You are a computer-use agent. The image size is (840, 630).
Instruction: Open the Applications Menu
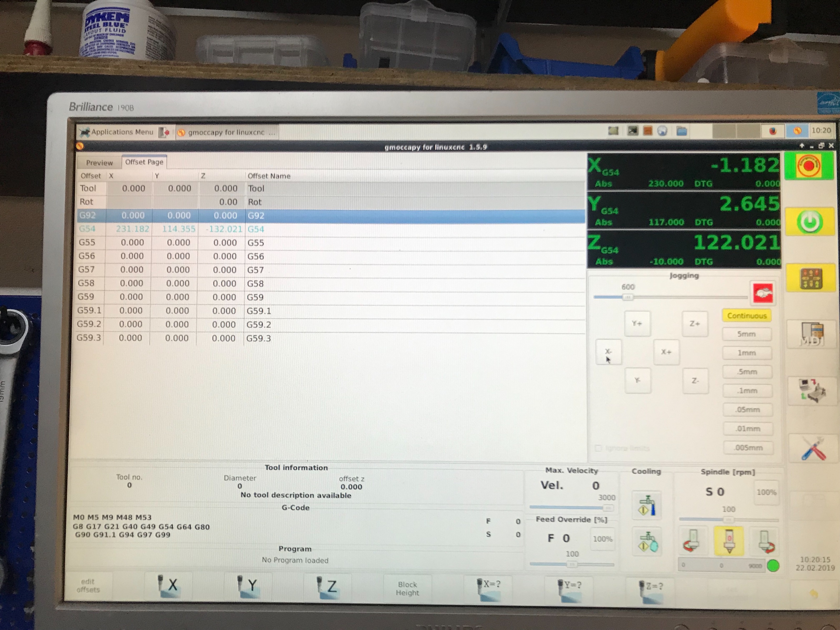click(117, 132)
